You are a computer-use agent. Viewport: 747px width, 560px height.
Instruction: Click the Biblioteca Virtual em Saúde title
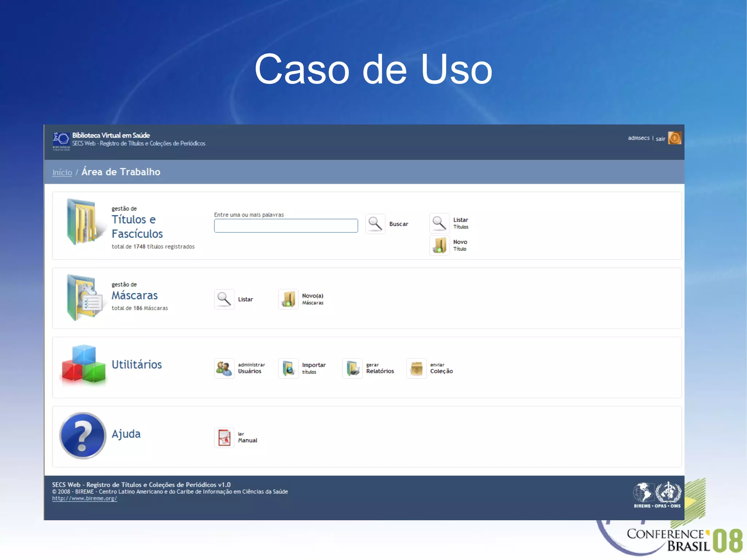pos(111,135)
